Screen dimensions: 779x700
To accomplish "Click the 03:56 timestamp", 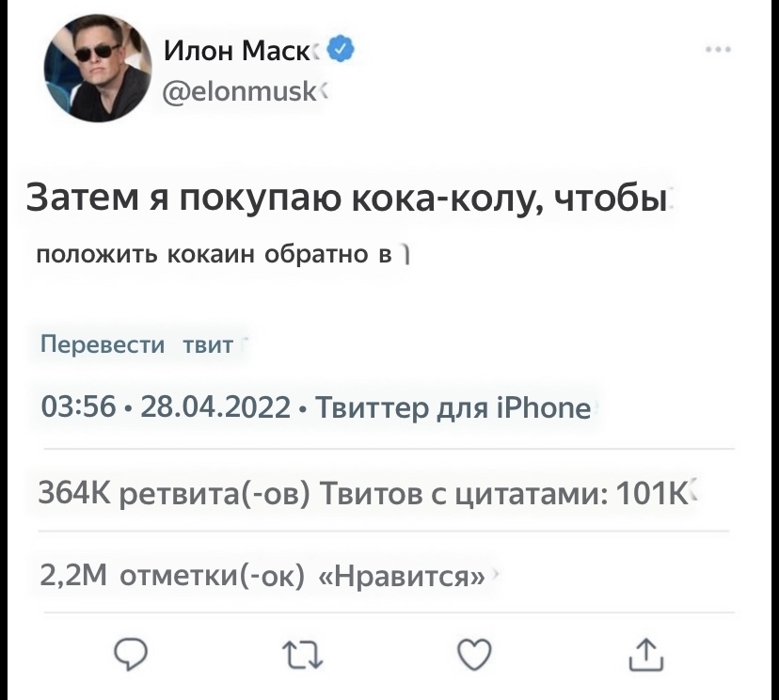I will click(79, 409).
